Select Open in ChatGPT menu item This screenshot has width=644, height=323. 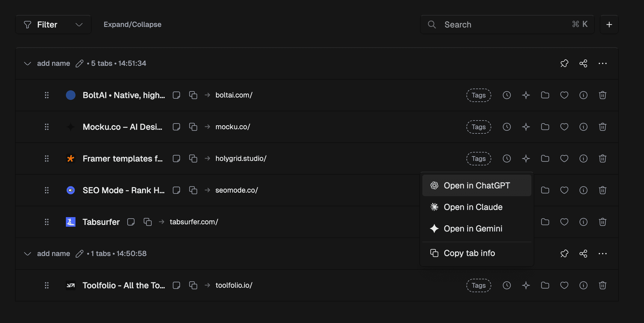[477, 185]
